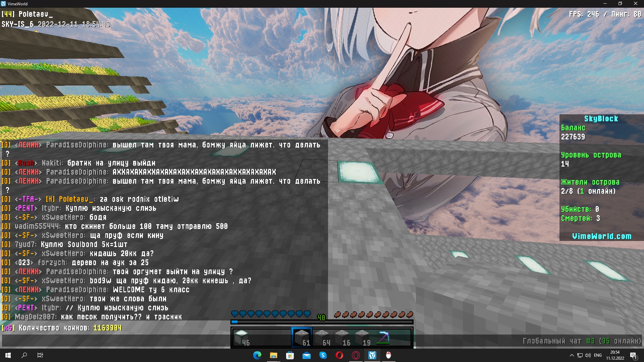Open Windows notification center panel
644x362 pixels.
634,356
